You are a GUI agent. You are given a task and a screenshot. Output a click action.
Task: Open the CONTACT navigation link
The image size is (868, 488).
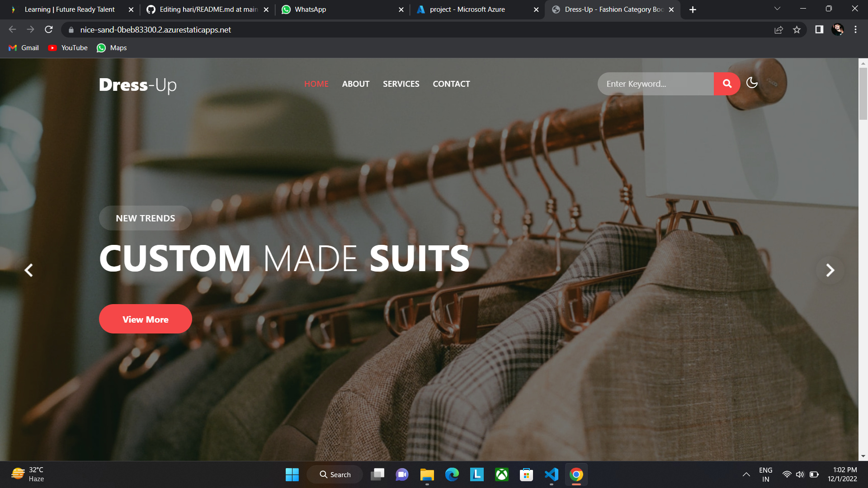pyautogui.click(x=451, y=84)
